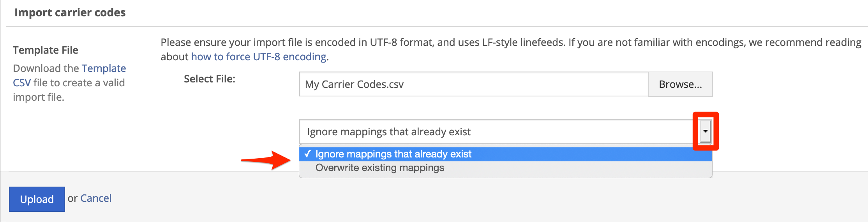The height and width of the screenshot is (222, 868).
Task: Click the file field showing My Carrier Codes.csv
Action: tap(474, 84)
